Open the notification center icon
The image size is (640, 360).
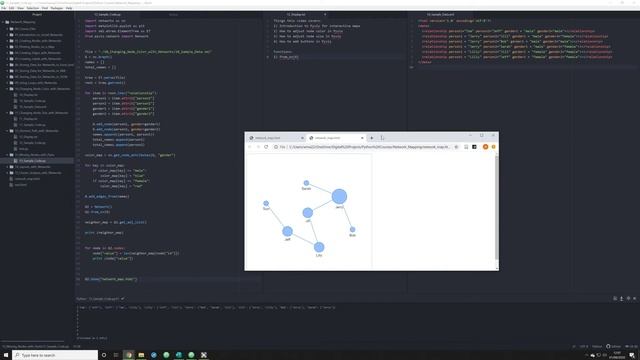tap(632, 355)
